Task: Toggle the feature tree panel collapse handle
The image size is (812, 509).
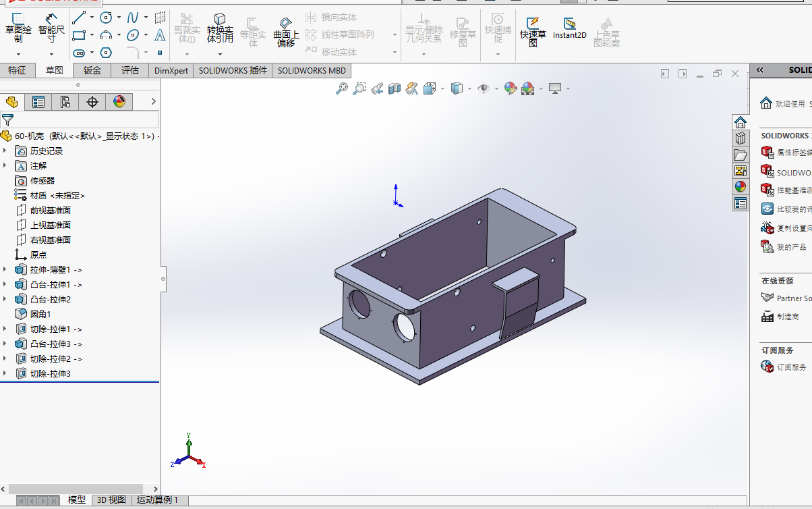Action: 163,278
